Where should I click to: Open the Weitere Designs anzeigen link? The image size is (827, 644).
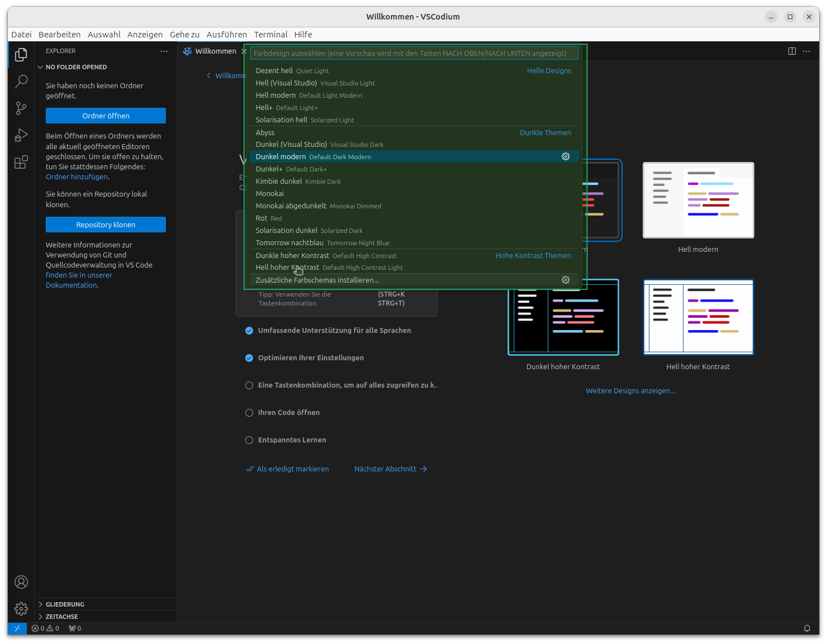(x=630, y=390)
